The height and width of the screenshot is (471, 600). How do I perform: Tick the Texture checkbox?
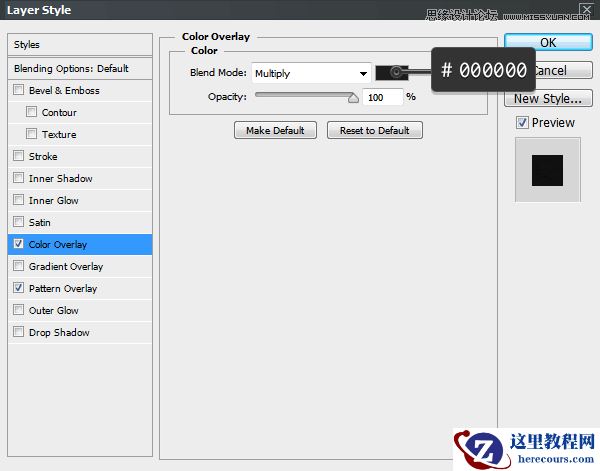pos(31,134)
